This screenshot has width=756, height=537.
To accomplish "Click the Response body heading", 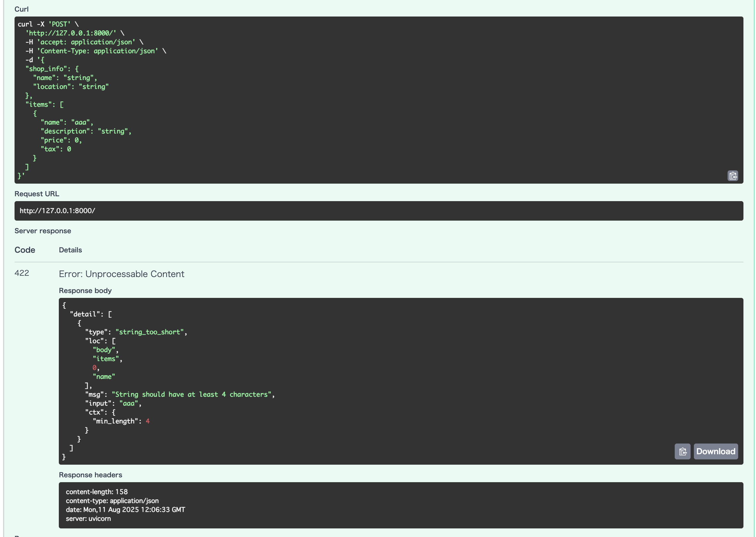I will [85, 290].
